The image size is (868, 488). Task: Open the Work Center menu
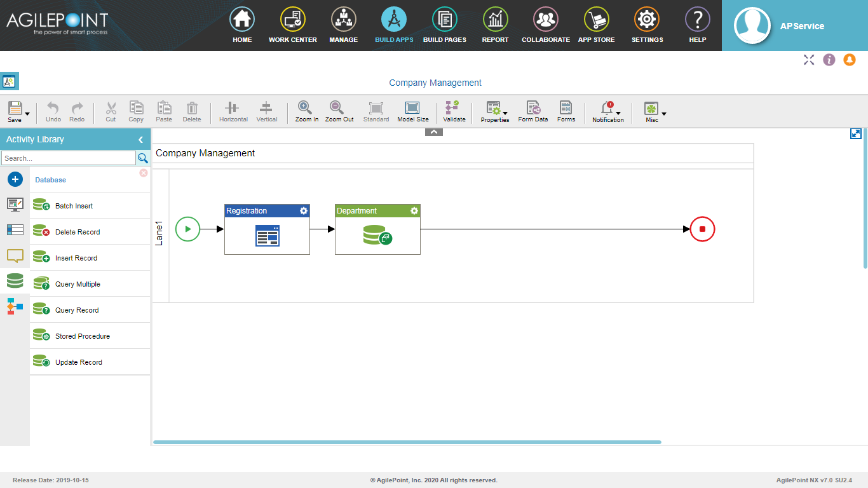pos(292,25)
